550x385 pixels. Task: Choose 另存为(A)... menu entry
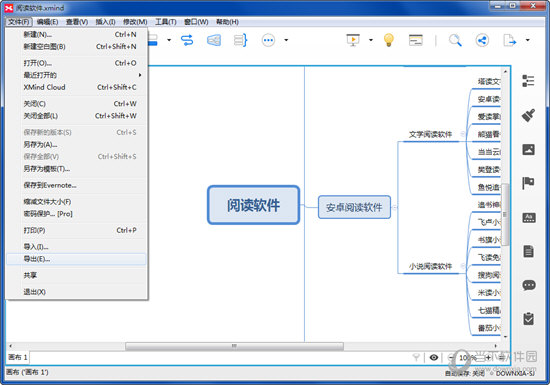[76, 144]
